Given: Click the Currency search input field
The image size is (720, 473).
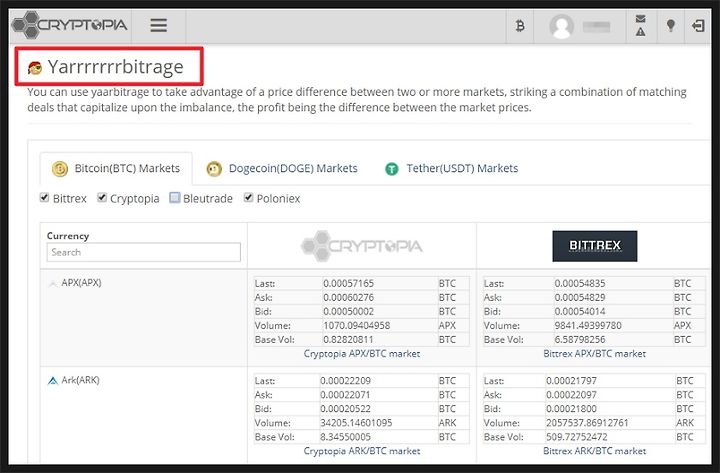Looking at the screenshot, I should (144, 252).
